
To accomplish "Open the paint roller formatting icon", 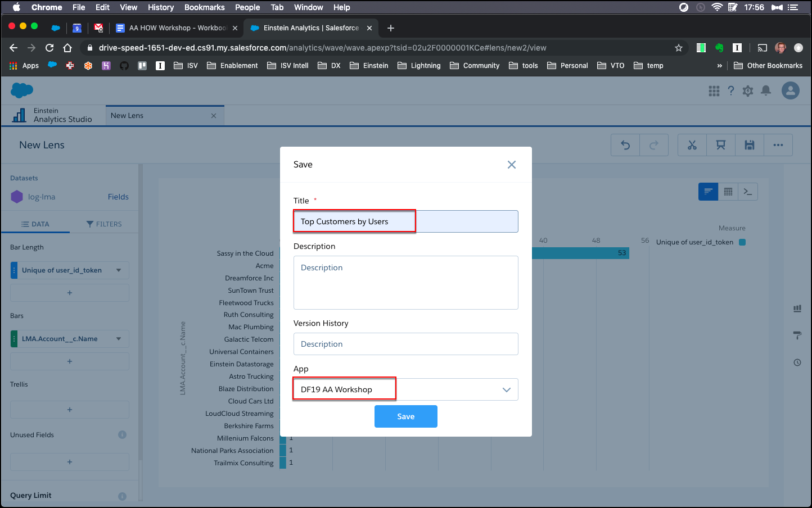I will [797, 335].
